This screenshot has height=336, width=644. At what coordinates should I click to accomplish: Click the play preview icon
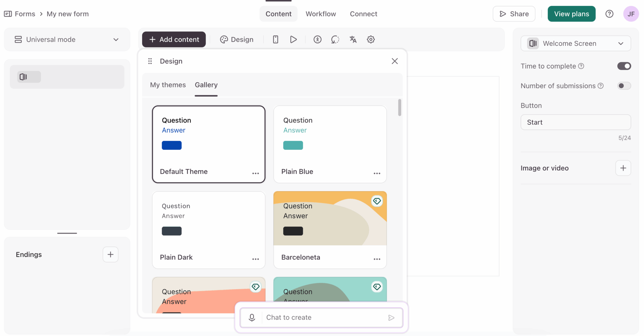[x=293, y=40]
